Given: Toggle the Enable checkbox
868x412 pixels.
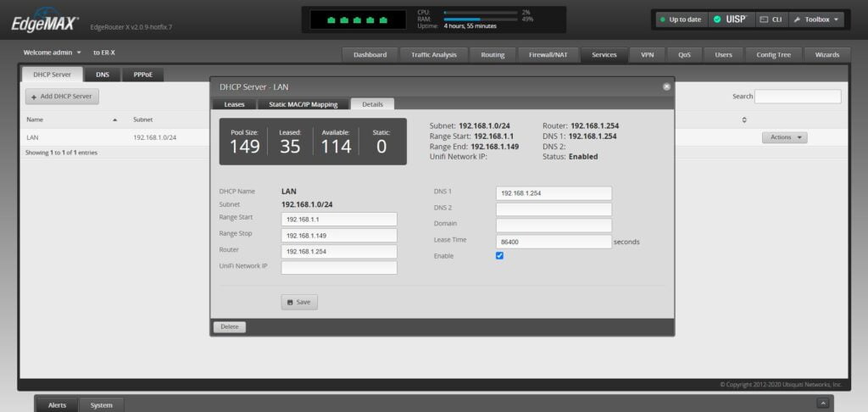Looking at the screenshot, I should tap(499, 256).
